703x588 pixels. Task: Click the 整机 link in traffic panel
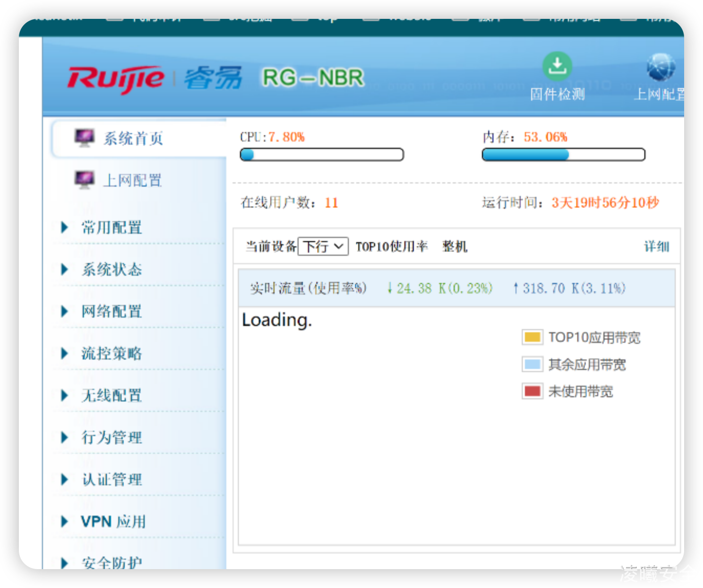click(x=454, y=246)
